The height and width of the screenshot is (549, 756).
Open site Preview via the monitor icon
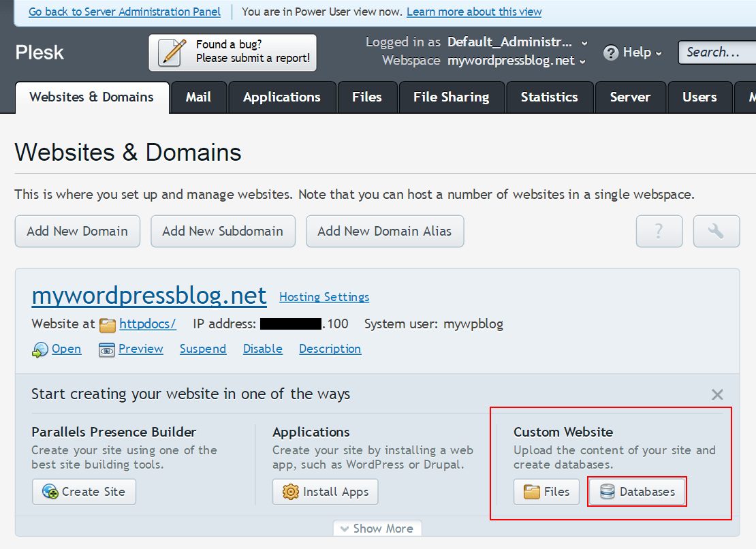[x=107, y=349]
